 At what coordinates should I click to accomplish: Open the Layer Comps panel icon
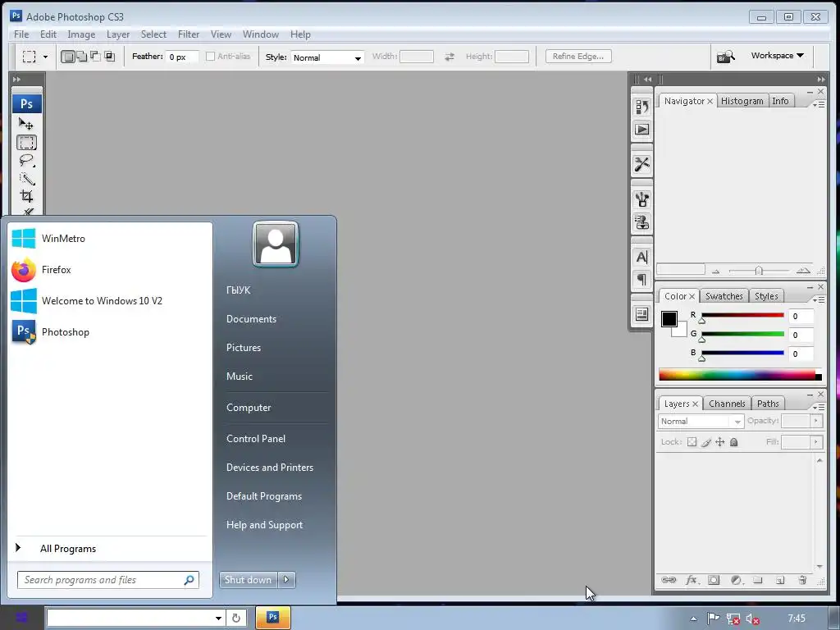pos(641,314)
